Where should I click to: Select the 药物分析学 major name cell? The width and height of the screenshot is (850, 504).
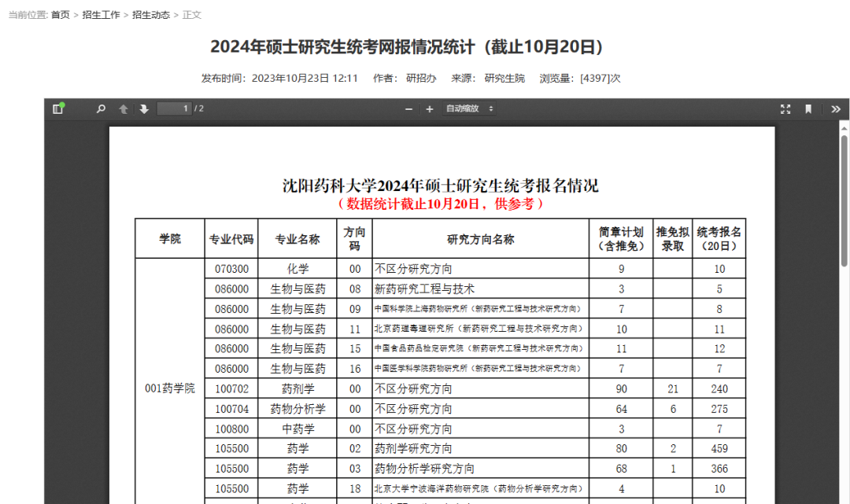tap(297, 409)
